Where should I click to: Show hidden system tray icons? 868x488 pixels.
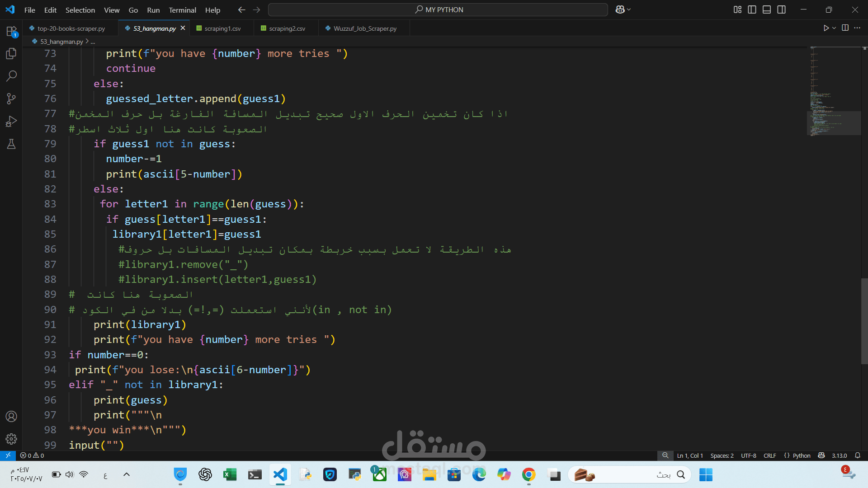click(x=127, y=474)
